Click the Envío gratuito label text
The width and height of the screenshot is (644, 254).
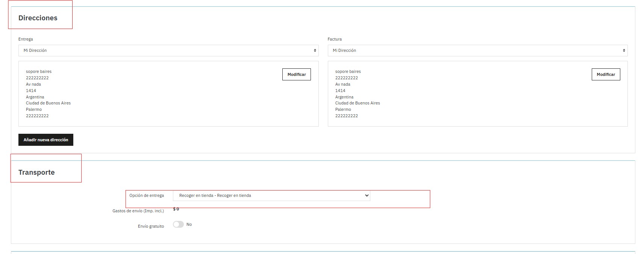click(x=151, y=226)
